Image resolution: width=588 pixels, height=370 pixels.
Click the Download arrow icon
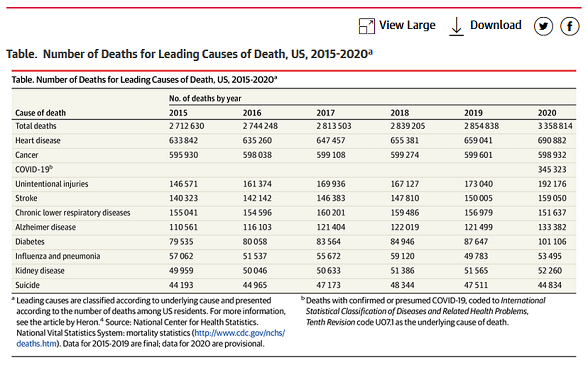click(x=456, y=27)
